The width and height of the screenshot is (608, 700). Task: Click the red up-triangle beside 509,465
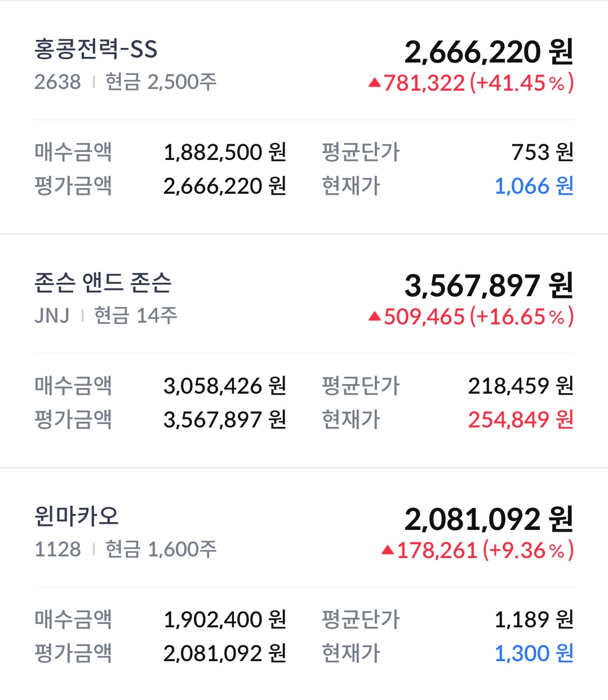(x=375, y=317)
